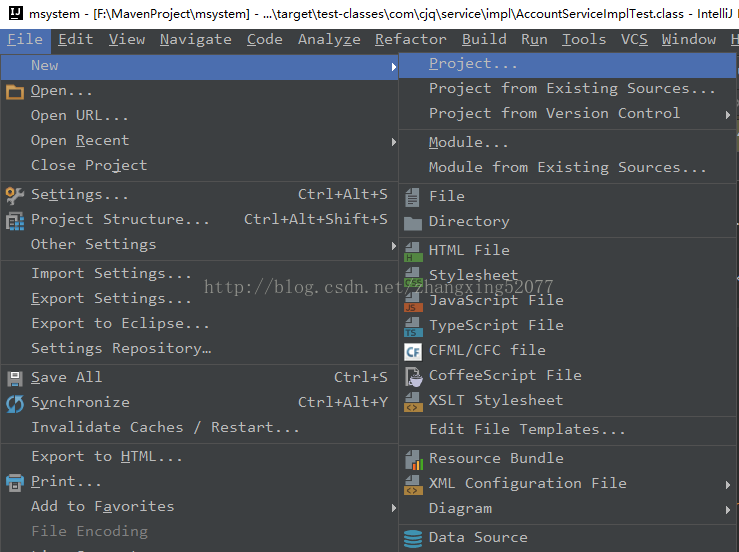The height and width of the screenshot is (552, 739).
Task: Expand the Add to Favorites arrow
Action: [394, 508]
